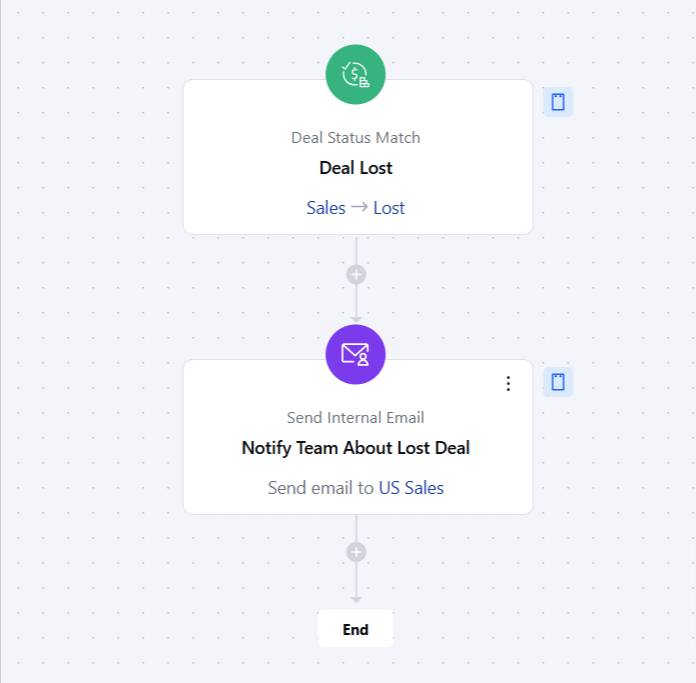The width and height of the screenshot is (696, 683).
Task: Click the 'Send email to' text
Action: click(321, 488)
